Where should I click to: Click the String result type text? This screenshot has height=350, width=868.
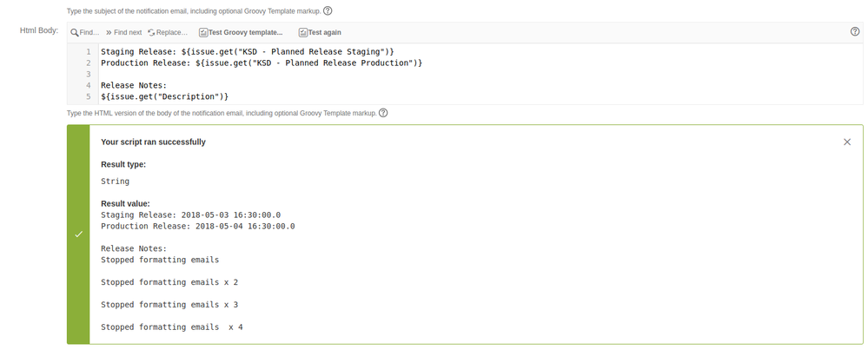click(x=116, y=182)
